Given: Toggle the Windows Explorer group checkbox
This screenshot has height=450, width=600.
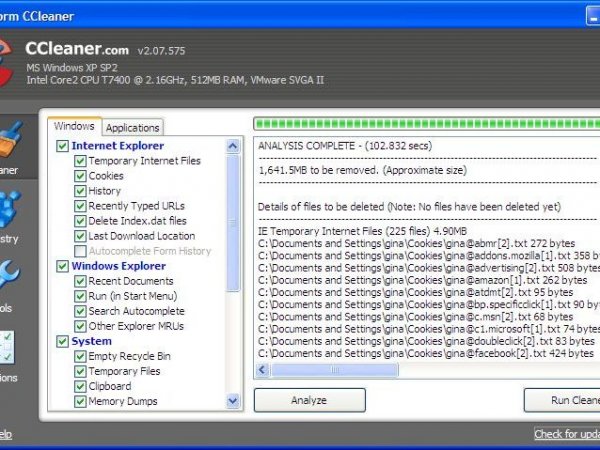Looking at the screenshot, I should point(62,266).
